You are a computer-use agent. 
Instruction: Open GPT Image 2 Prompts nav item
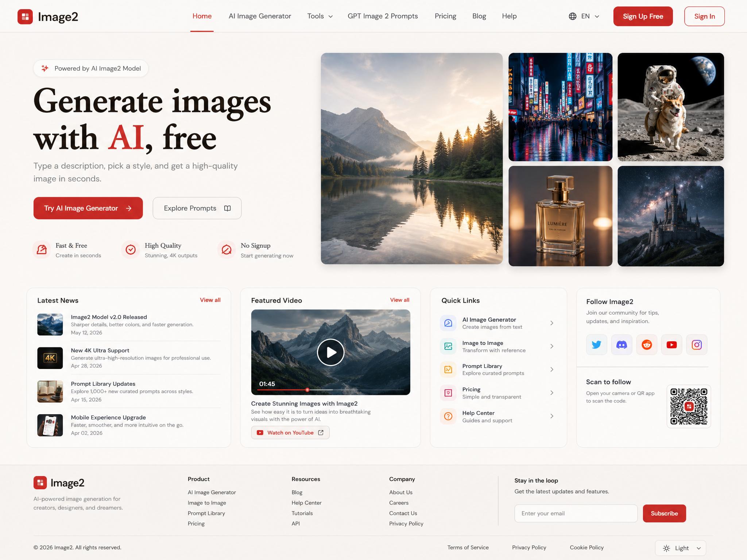pyautogui.click(x=383, y=16)
